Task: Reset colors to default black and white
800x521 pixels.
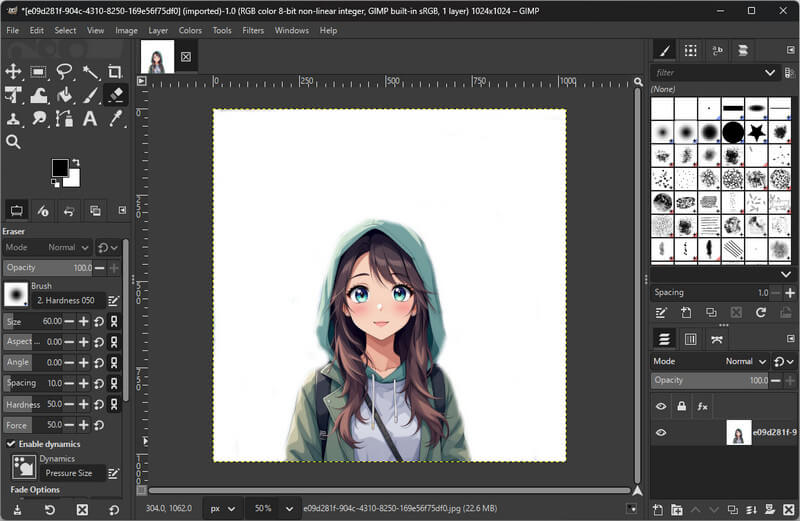Action: 55,183
